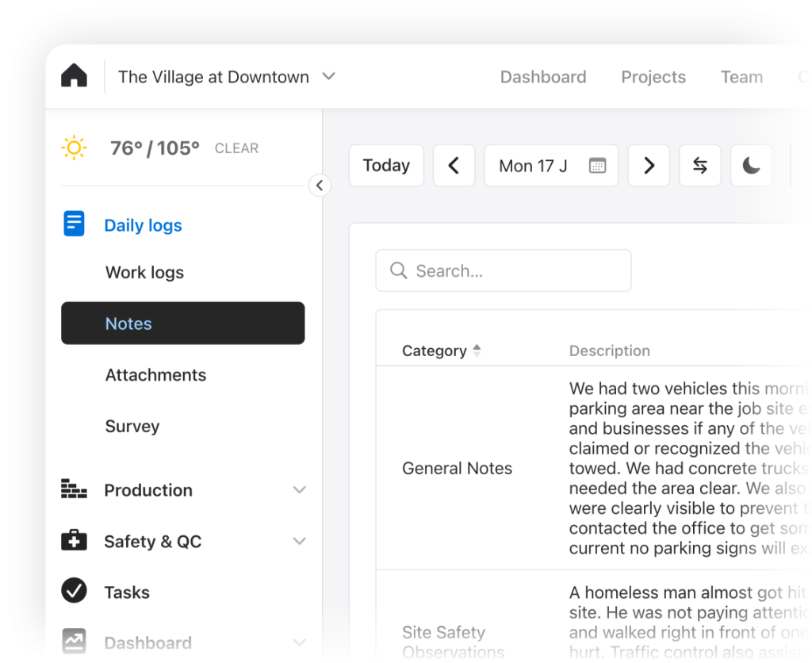Select the Daily logs document icon
Image resolution: width=812 pixels, height=663 pixels.
pos(74,224)
